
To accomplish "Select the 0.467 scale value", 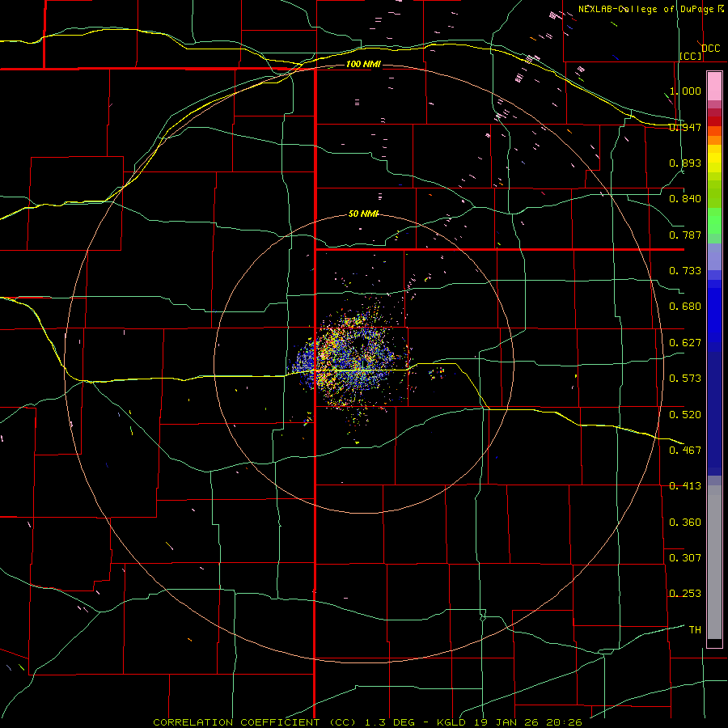I will (x=685, y=450).
